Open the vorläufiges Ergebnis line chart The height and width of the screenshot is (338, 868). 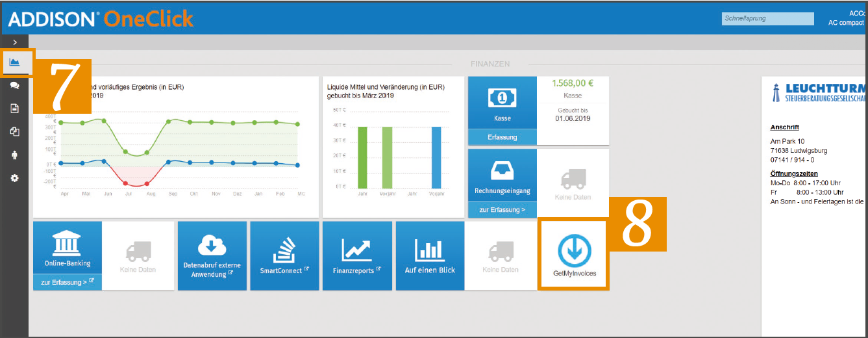coord(176,147)
